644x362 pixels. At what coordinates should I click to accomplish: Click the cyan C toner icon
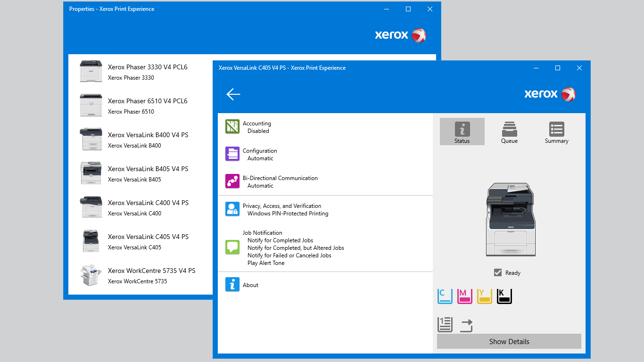(x=445, y=296)
